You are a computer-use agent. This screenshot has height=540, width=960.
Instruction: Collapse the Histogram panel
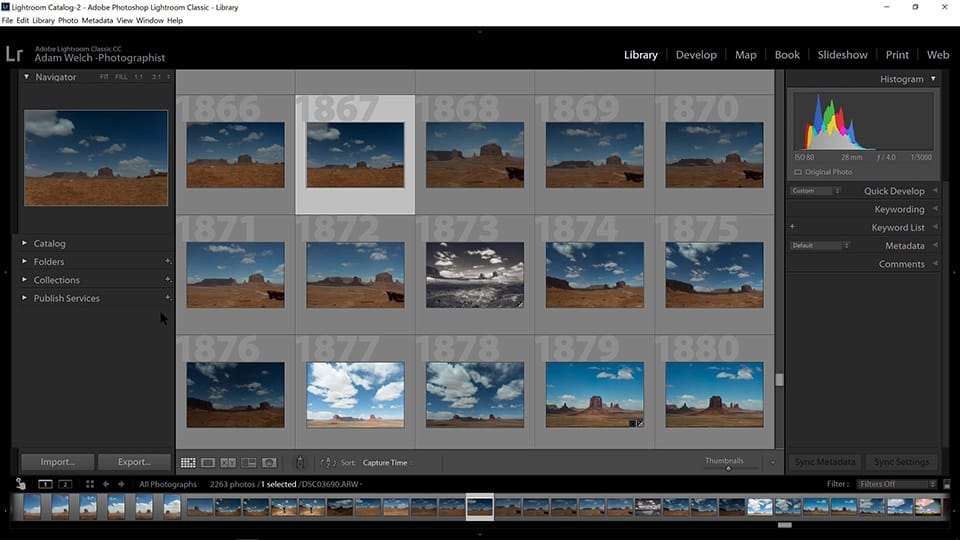[x=933, y=78]
